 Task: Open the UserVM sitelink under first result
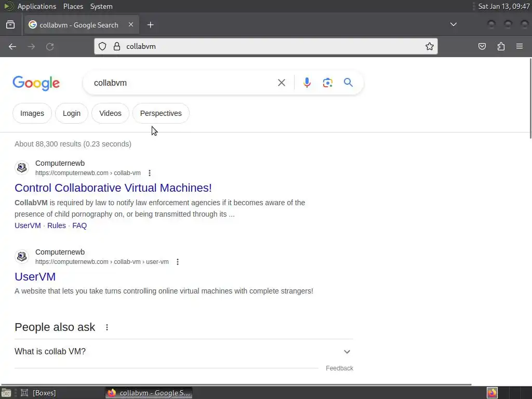tap(28, 225)
